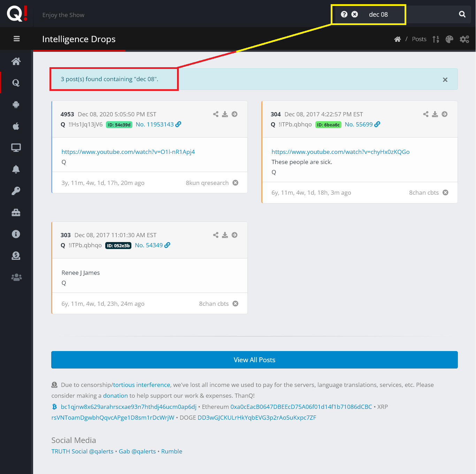Open the sidebar toolbox icon
The height and width of the screenshot is (474, 476).
pos(16,212)
